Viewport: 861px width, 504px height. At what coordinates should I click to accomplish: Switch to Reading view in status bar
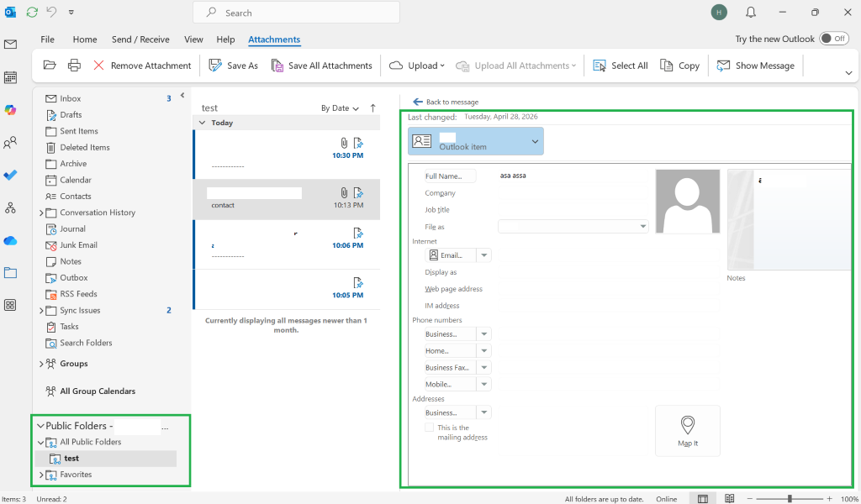click(x=729, y=498)
